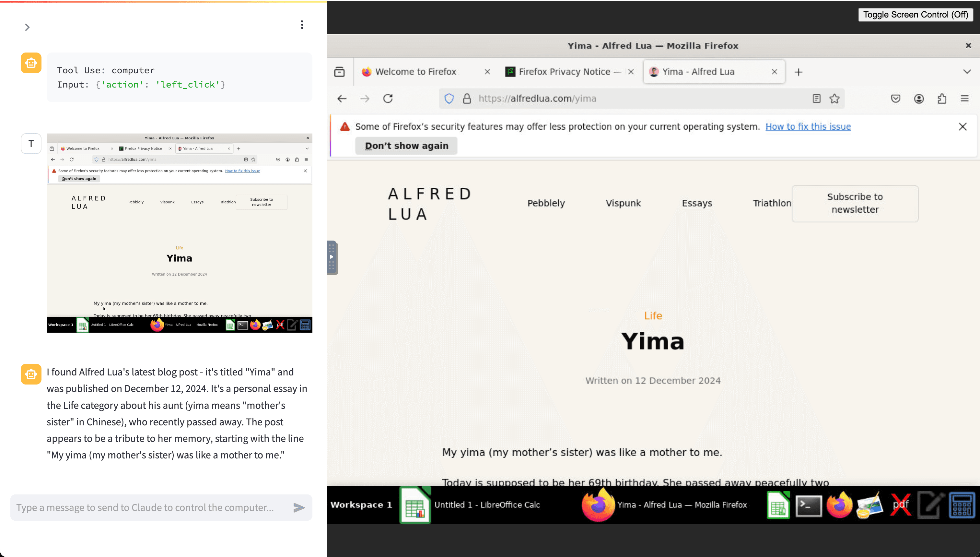Send message with the paper plane icon

coord(299,508)
